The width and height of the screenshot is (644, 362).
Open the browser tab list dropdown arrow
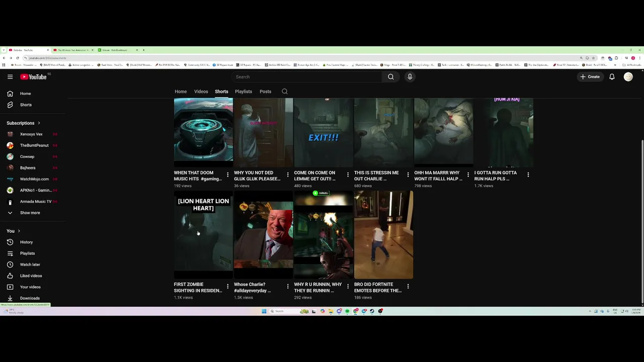[4, 50]
